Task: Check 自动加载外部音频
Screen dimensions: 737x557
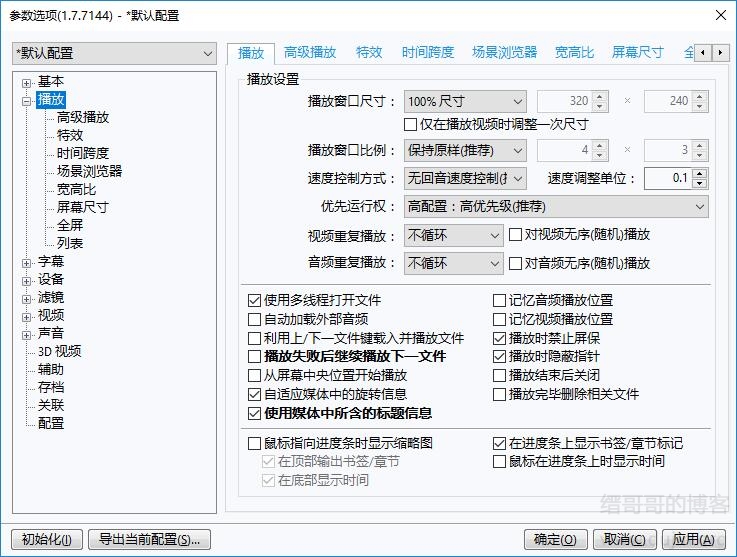Action: tap(254, 320)
